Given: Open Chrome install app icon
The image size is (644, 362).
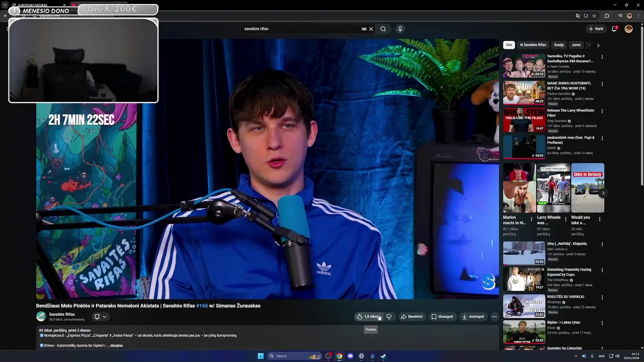Looking at the screenshot, I should (x=586, y=16).
